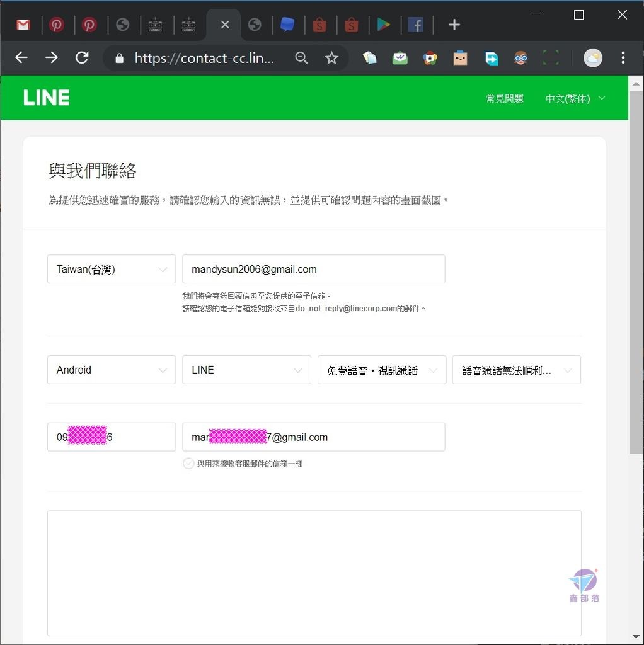Click the 與我們聯絡 heading
The image size is (644, 645).
click(x=93, y=171)
